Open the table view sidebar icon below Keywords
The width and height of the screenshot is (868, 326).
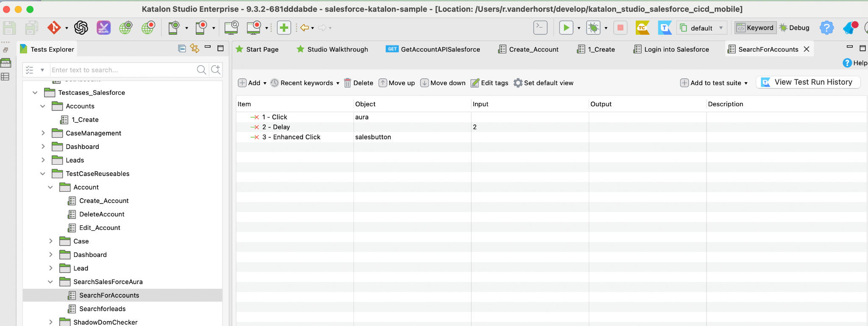click(x=6, y=77)
